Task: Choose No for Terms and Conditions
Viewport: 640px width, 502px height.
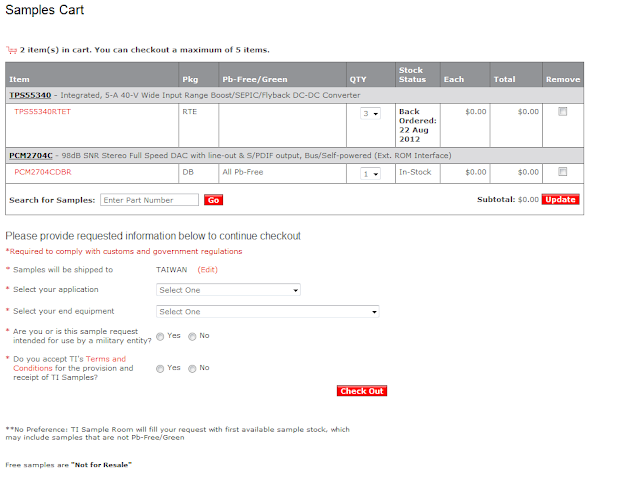Action: pos(192,368)
